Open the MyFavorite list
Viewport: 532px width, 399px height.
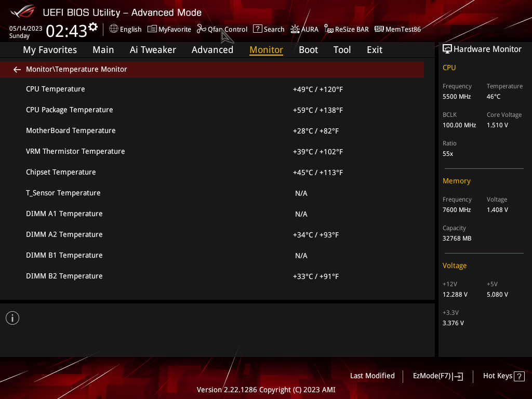[169, 29]
